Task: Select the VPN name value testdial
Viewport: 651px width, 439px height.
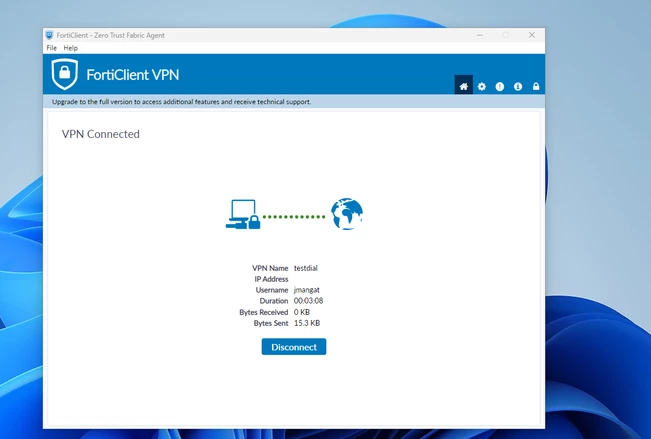Action: click(x=306, y=268)
